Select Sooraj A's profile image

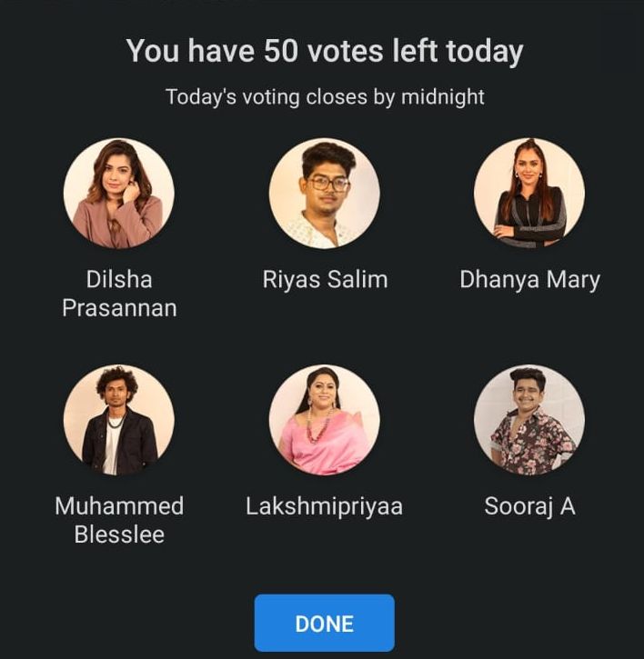(x=529, y=420)
